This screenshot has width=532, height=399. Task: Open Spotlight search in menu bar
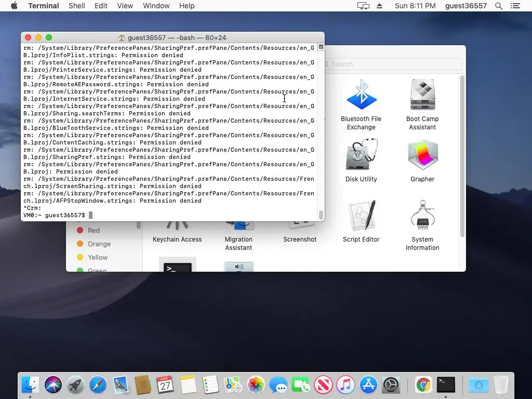coord(498,6)
